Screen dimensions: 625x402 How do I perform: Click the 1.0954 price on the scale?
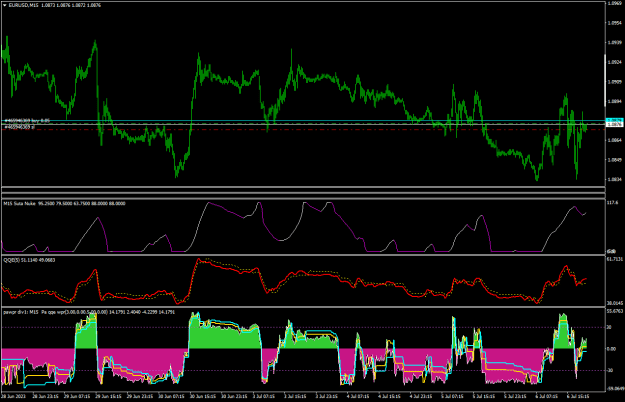614,23
